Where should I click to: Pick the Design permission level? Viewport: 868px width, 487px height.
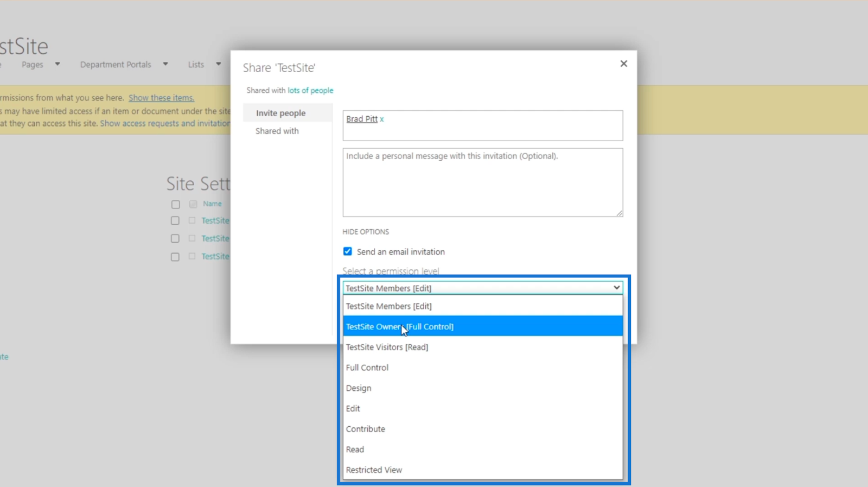click(482, 388)
